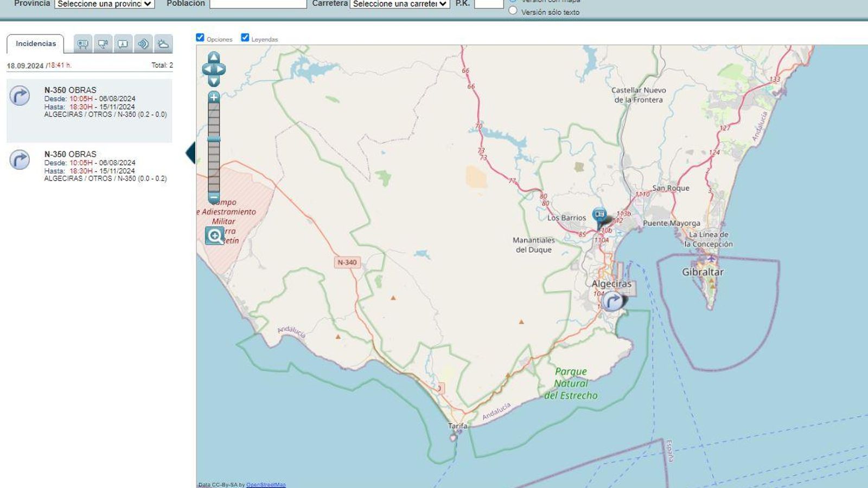This screenshot has height=488, width=868.
Task: Open the Carretera dropdown
Action: [400, 4]
